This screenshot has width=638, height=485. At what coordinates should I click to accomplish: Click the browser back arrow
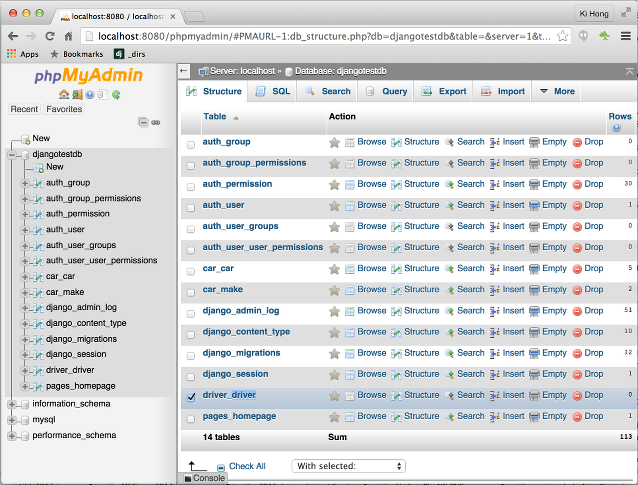click(x=13, y=36)
